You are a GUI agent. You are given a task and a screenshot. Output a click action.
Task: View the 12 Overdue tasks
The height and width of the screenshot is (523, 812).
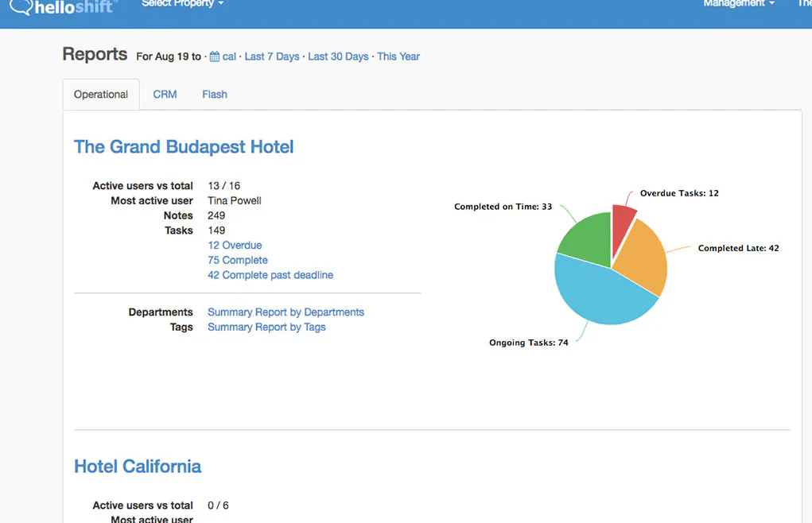click(235, 245)
